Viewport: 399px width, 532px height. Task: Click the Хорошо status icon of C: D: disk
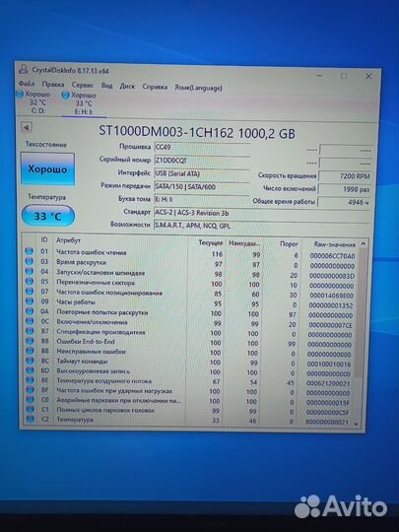(x=20, y=94)
